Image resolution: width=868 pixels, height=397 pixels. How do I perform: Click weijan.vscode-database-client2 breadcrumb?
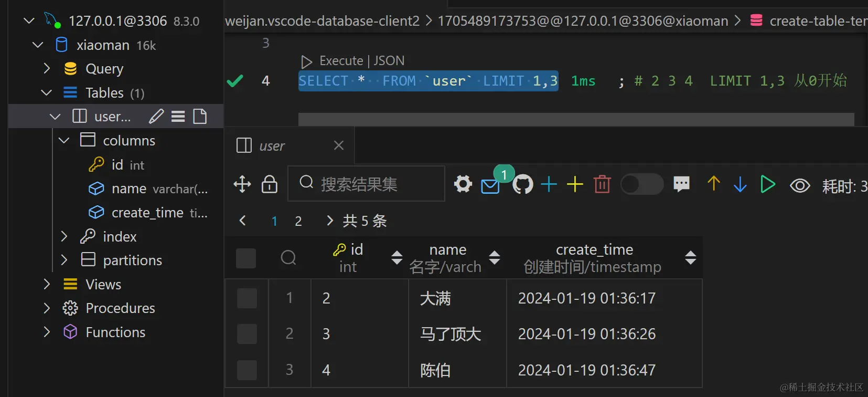pos(322,21)
